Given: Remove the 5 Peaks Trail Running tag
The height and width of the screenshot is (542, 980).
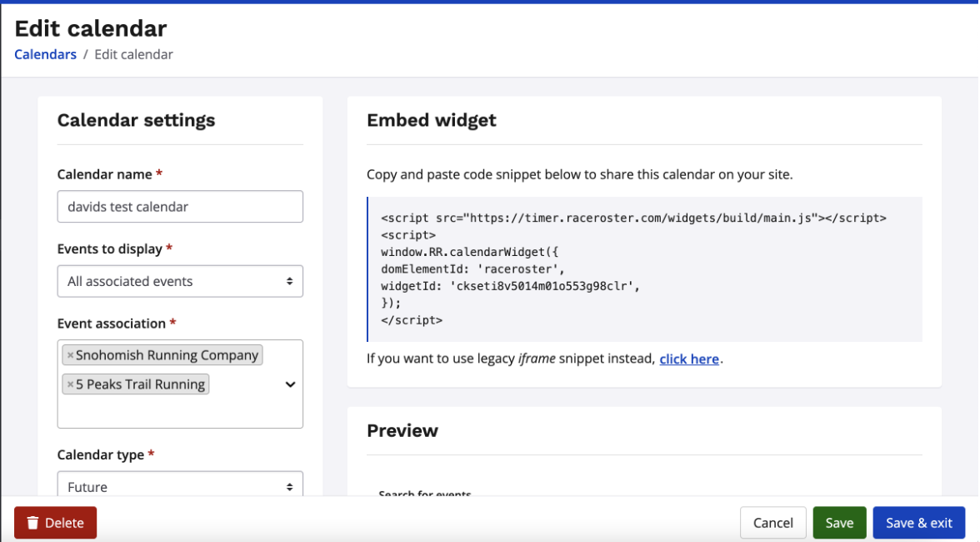Looking at the screenshot, I should click(70, 385).
